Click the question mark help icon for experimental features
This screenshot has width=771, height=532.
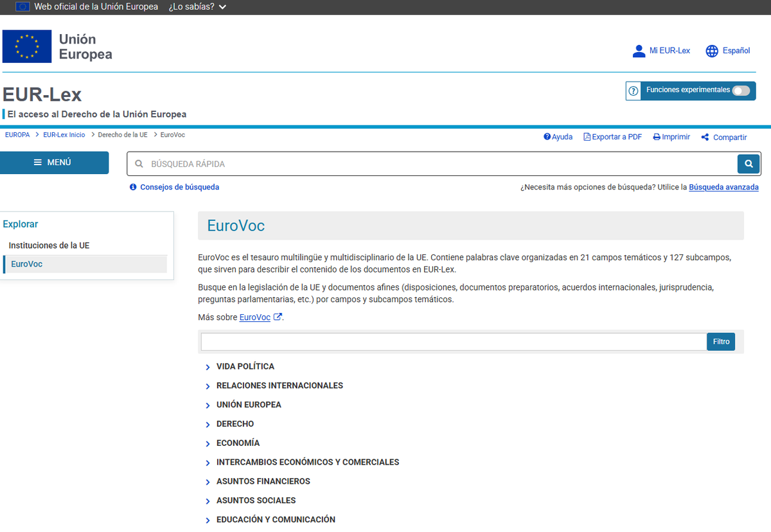(x=634, y=91)
